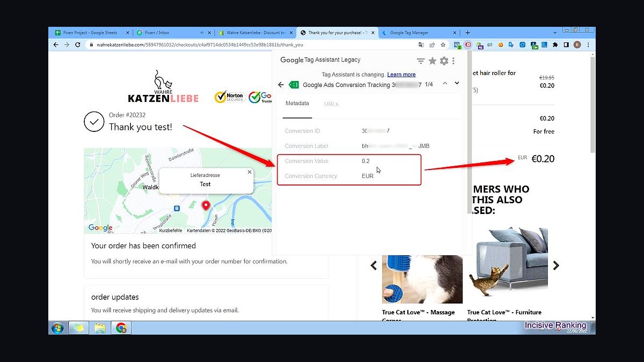Click the browser back arrow

(56, 45)
